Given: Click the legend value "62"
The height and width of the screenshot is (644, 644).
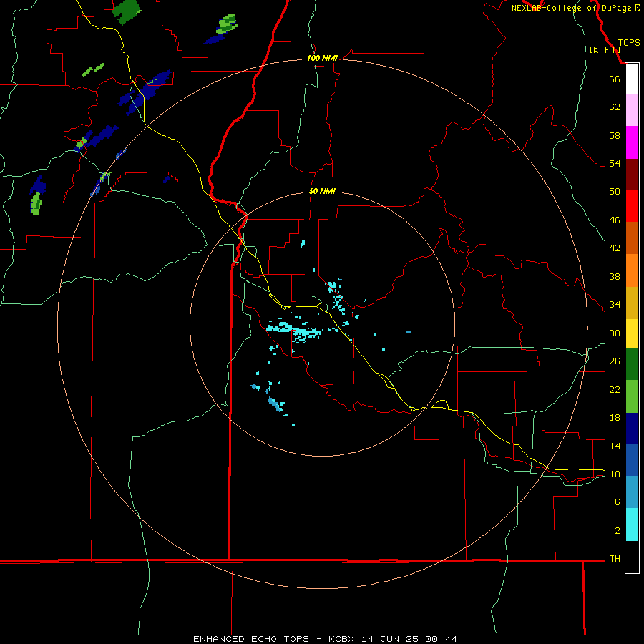Looking at the screenshot, I should (x=615, y=107).
